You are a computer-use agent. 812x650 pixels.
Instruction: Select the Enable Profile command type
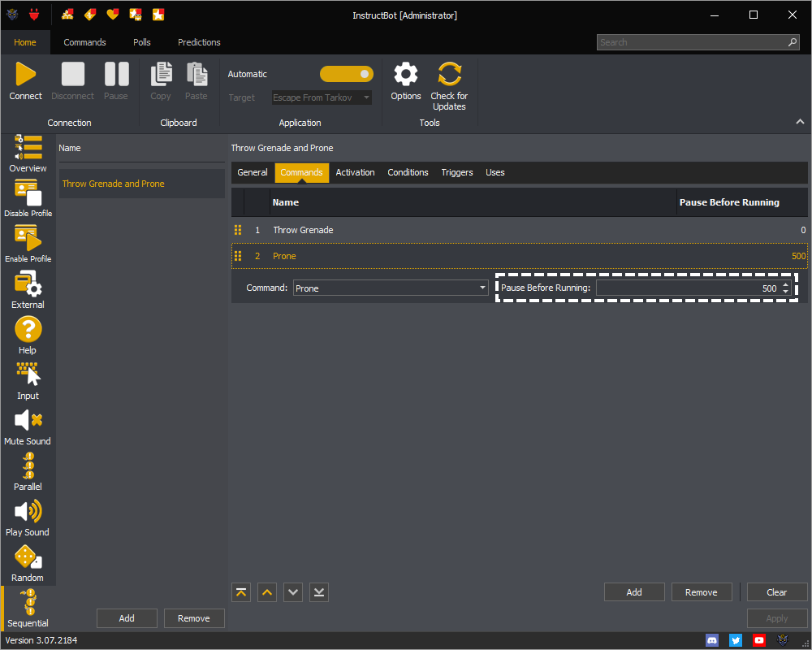point(28,244)
